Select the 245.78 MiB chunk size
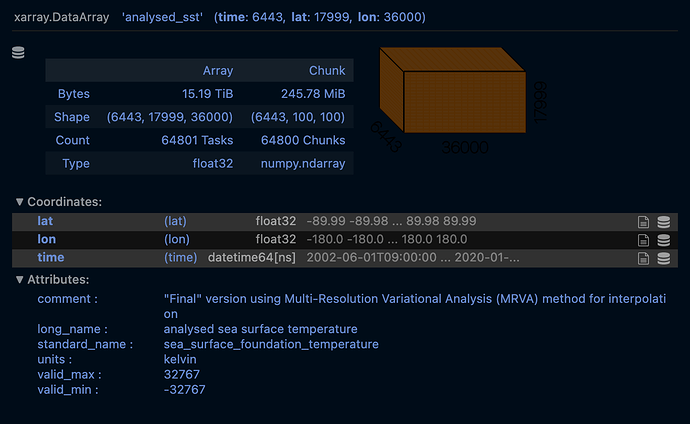690x424 pixels. pyautogui.click(x=313, y=94)
